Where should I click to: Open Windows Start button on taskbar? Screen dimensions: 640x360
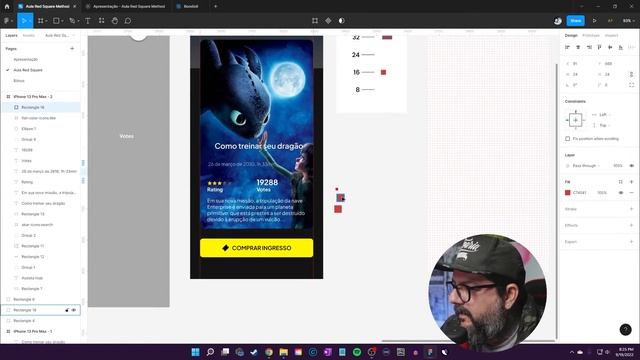[195, 352]
